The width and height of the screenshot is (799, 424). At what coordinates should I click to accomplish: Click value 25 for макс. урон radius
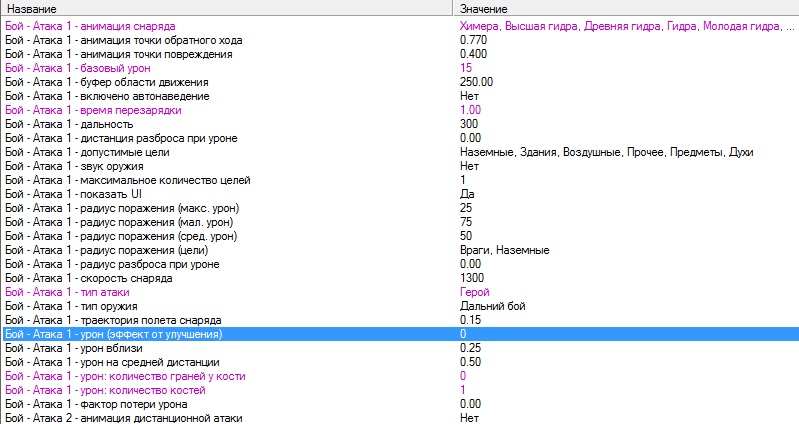pos(466,208)
